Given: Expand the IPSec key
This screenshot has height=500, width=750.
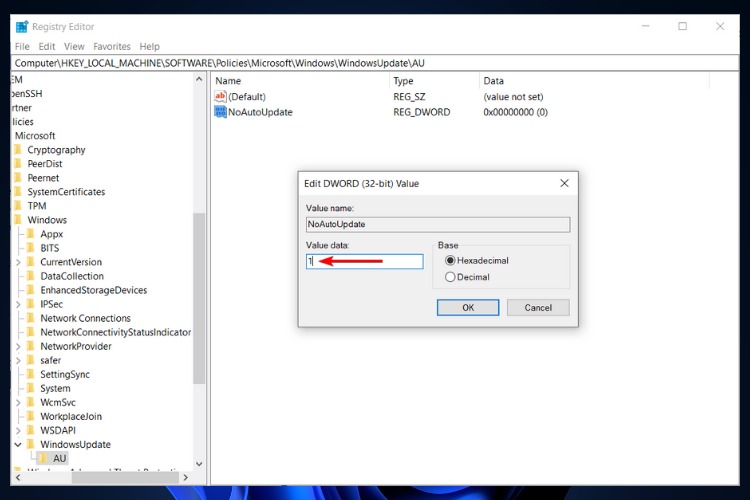Looking at the screenshot, I should 18,304.
